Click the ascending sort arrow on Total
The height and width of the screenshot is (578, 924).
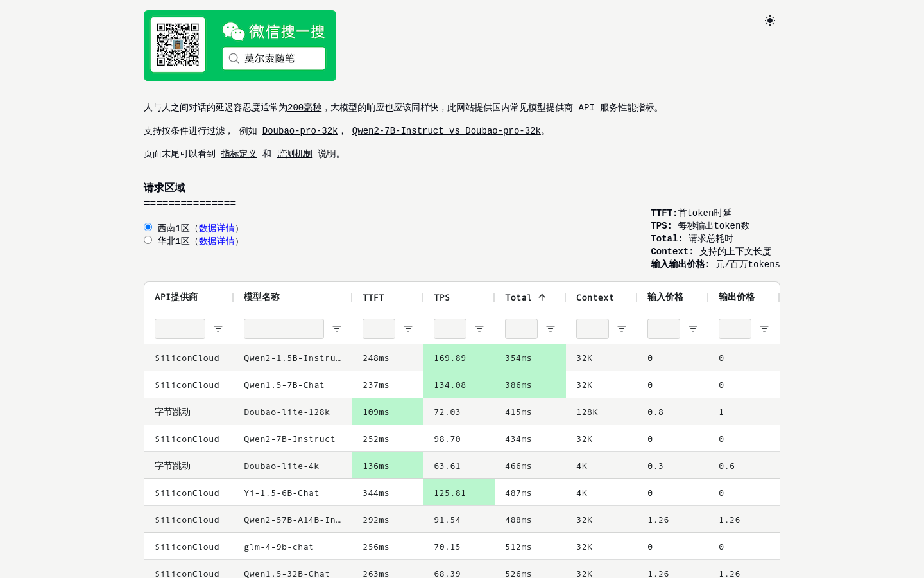[542, 297]
